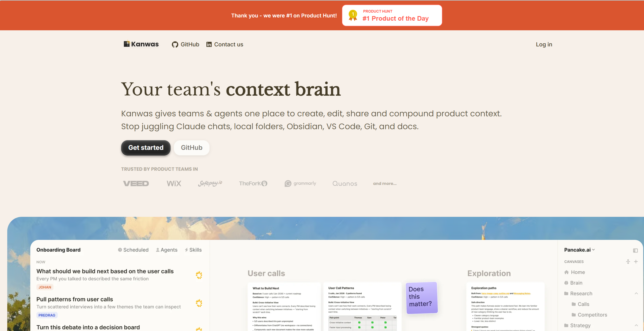Click the JOHAN tag
Screen dimensions: 644x331
tap(45, 287)
